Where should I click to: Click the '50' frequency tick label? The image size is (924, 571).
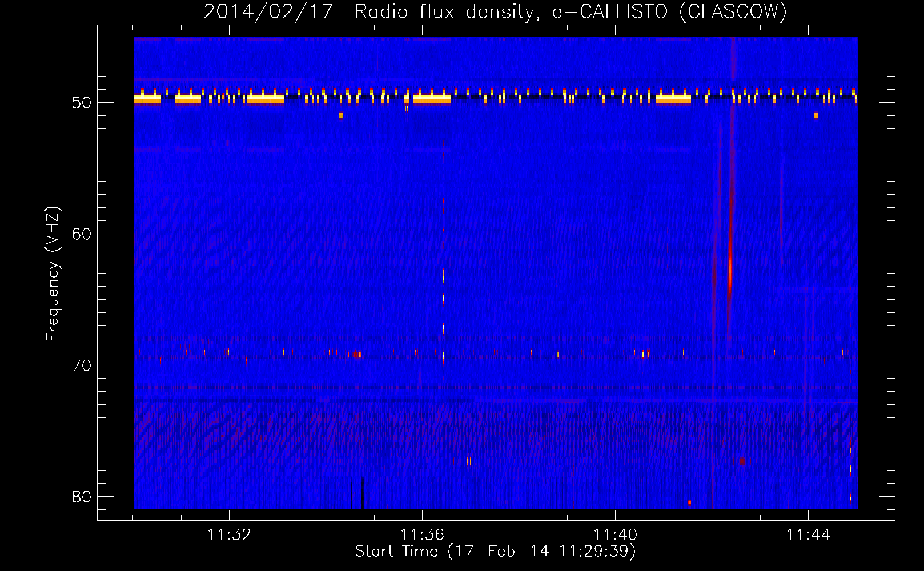(82, 103)
